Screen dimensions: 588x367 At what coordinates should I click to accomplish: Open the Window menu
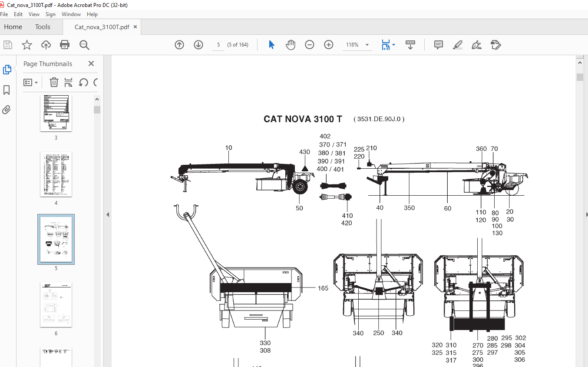tap(71, 14)
